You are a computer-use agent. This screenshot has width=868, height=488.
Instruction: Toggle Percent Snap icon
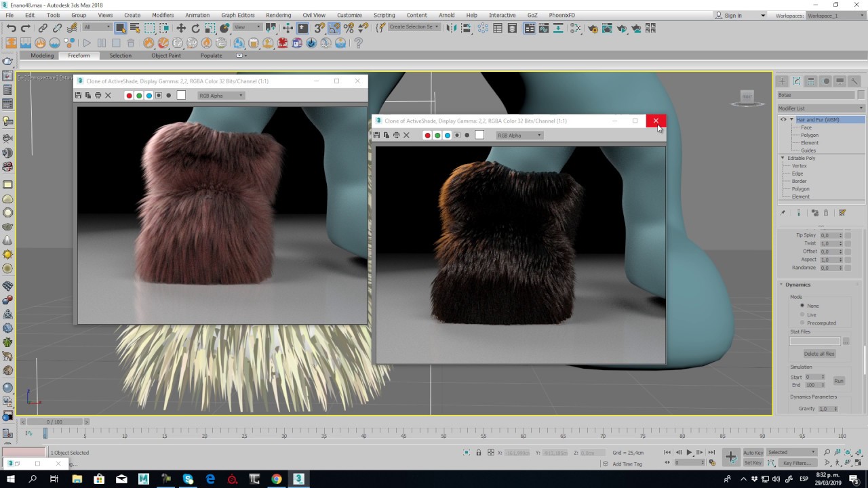(x=349, y=28)
